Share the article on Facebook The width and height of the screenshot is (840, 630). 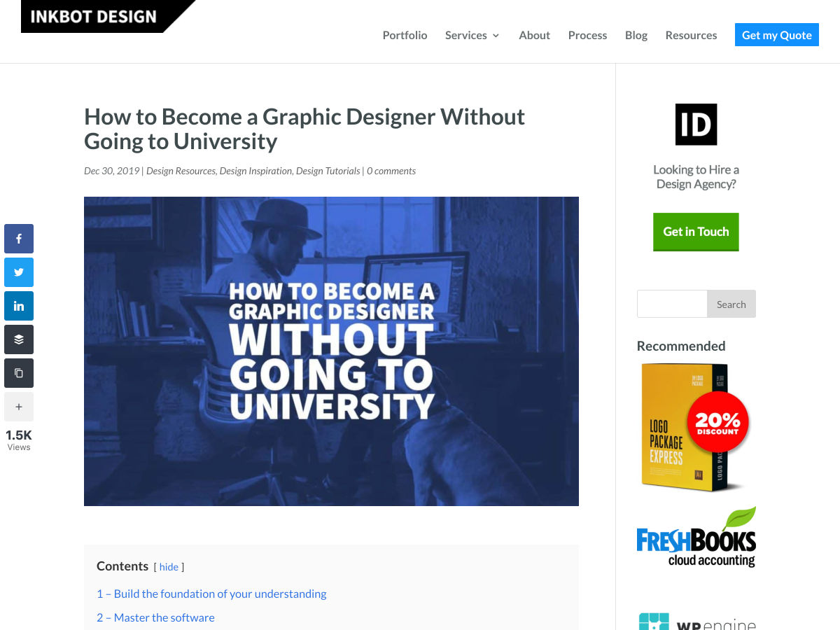[19, 239]
